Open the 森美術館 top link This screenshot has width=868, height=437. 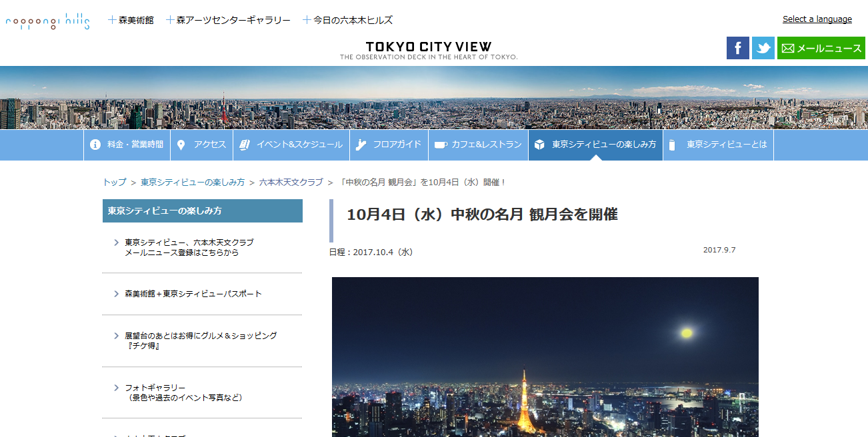coord(136,20)
